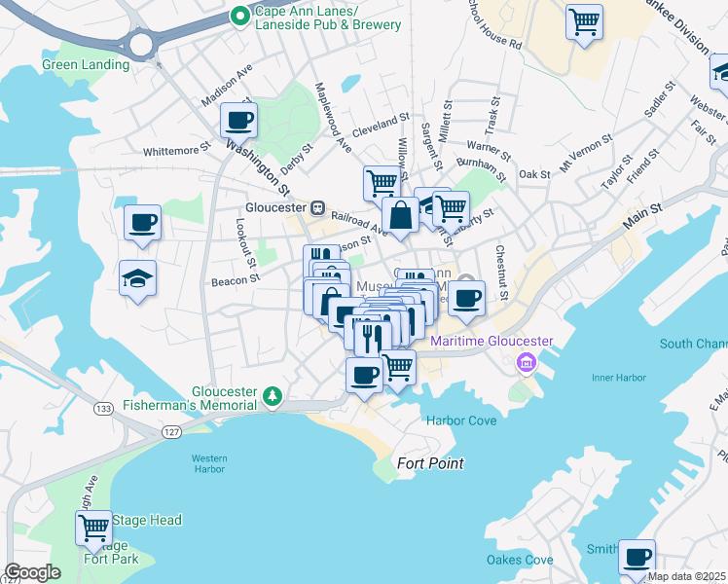Screen dimensions: 728x584
Task: Click the coffee cup marker on Washington St
Action: 238,122
